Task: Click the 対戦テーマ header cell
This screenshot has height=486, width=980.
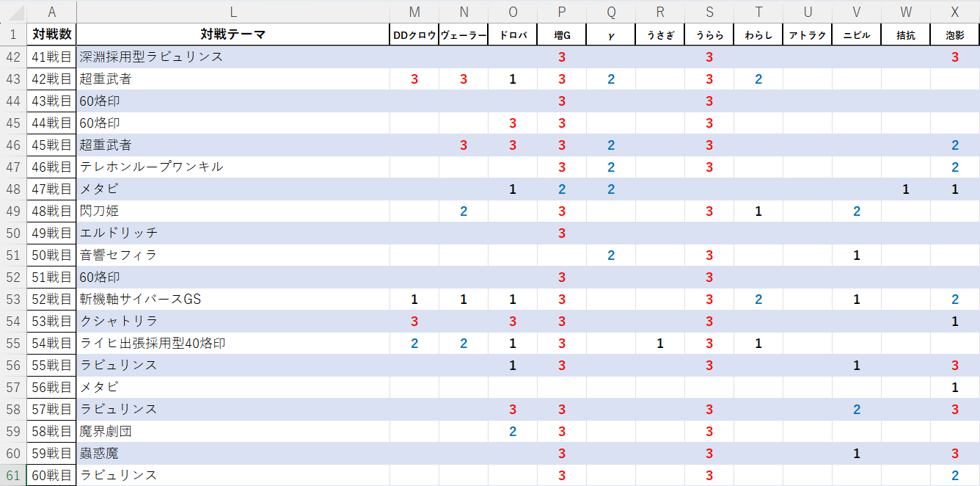Action: (233, 35)
